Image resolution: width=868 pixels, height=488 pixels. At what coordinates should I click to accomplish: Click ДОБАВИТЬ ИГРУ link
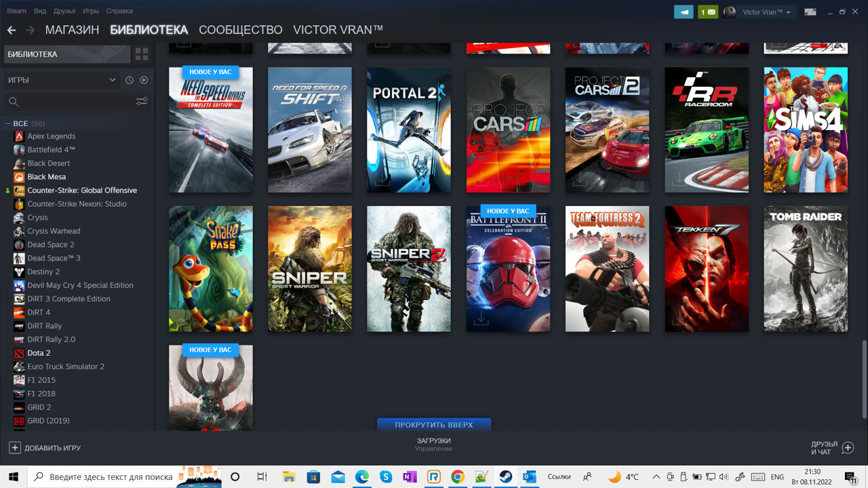53,448
